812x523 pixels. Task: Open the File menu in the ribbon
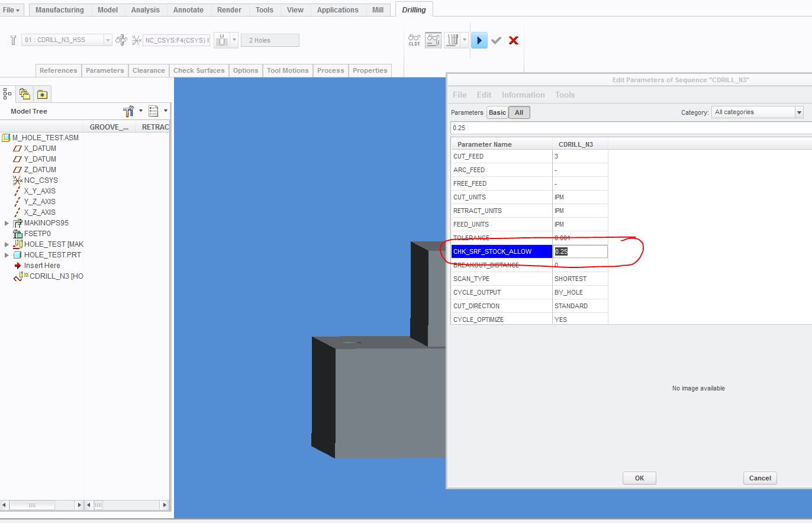click(11, 10)
